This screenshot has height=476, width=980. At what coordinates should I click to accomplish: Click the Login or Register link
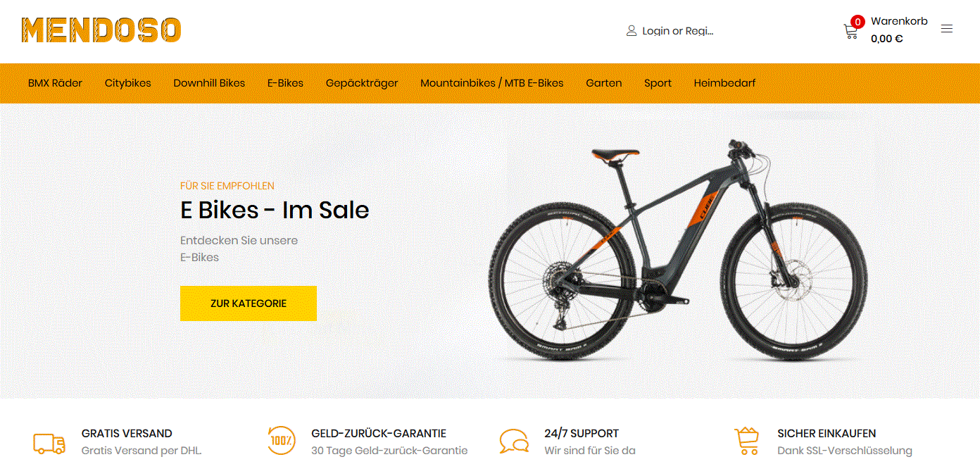678,31
